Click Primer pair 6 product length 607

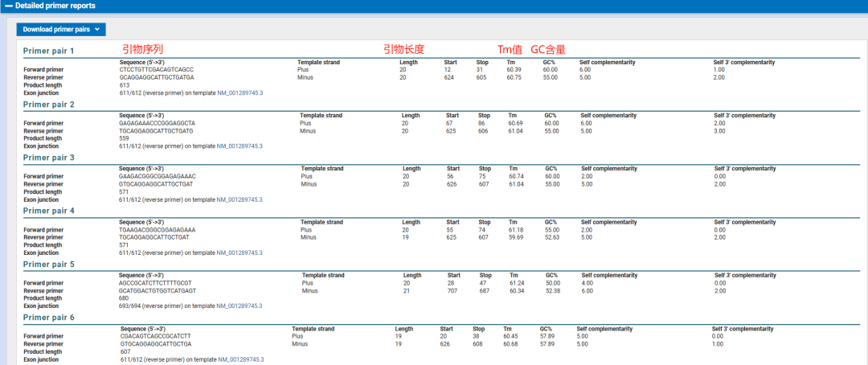pos(125,351)
